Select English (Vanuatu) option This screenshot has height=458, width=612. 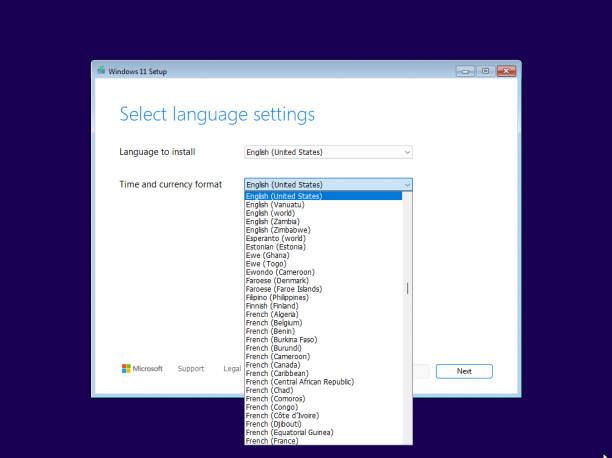point(323,205)
